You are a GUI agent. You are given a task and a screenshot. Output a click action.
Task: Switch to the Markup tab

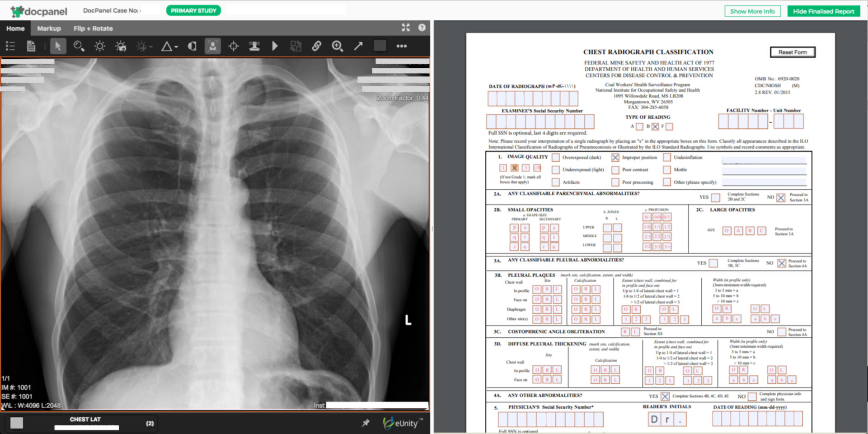point(49,28)
